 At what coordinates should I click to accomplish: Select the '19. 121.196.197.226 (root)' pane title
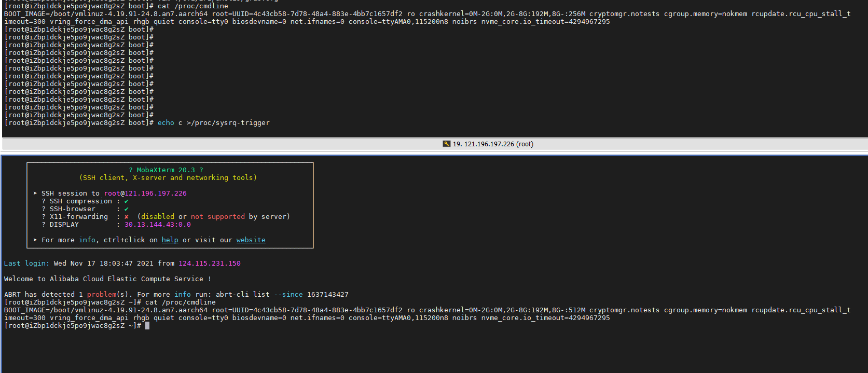(492, 144)
